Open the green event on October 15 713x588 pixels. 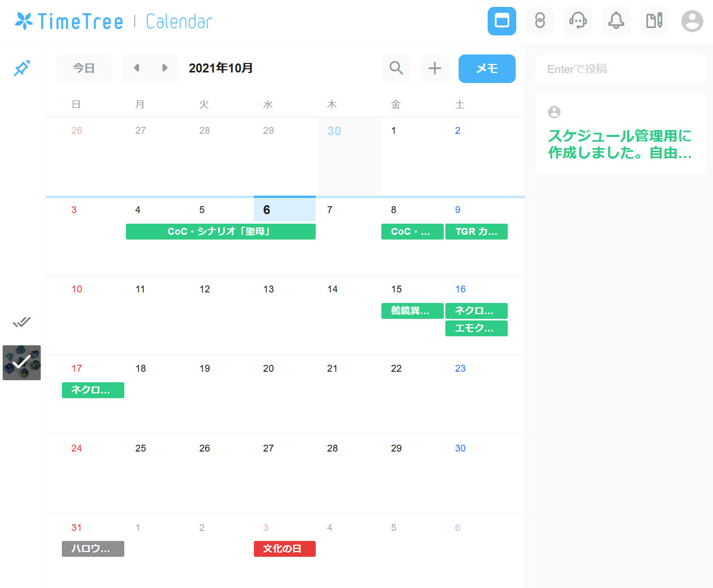pyautogui.click(x=413, y=311)
